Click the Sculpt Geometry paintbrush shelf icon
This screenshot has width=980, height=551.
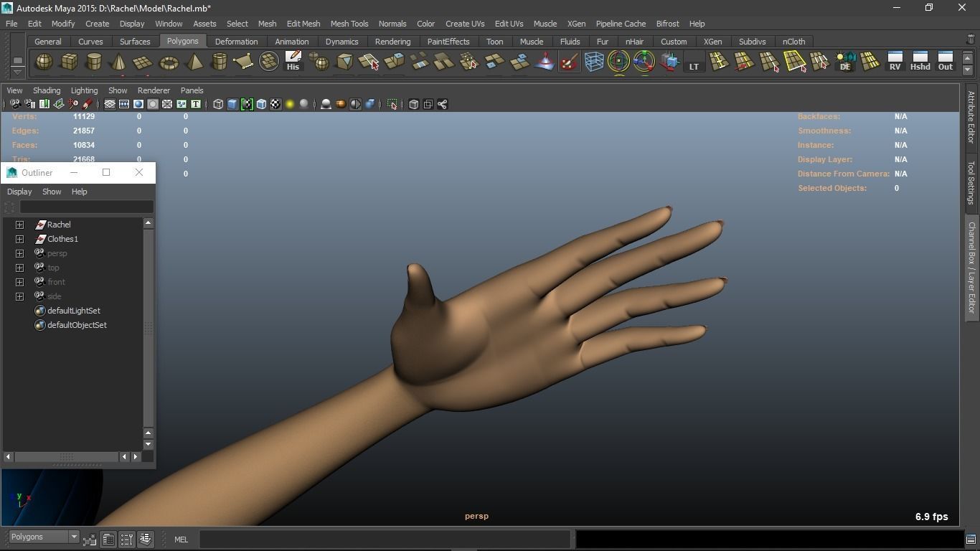[x=569, y=62]
